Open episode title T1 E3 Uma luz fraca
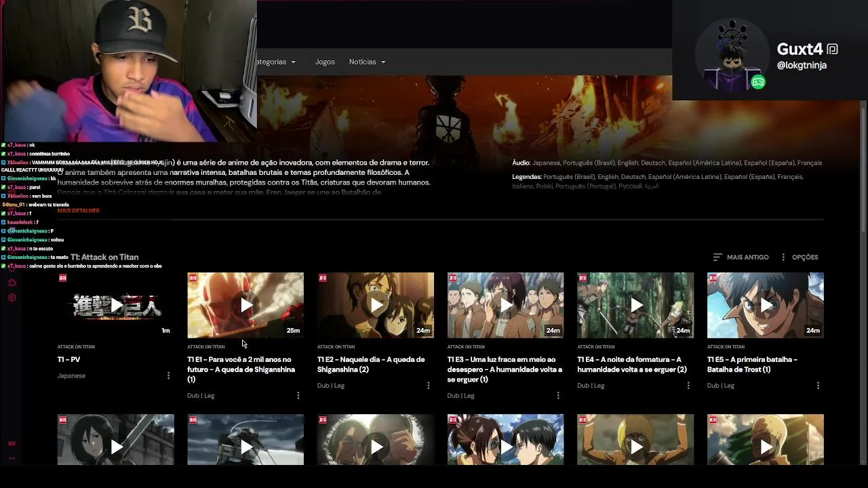This screenshot has height=488, width=868. 505,369
